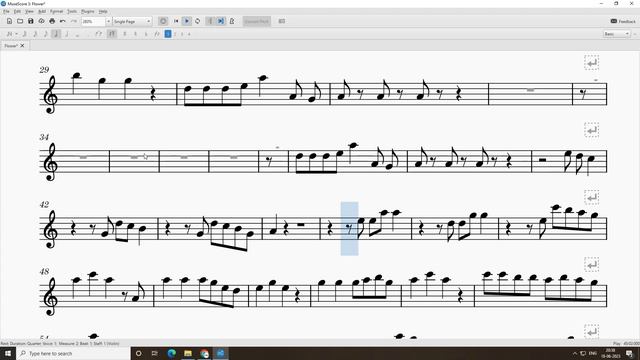Open the File menu
This screenshot has width=640, height=360.
(x=6, y=11)
